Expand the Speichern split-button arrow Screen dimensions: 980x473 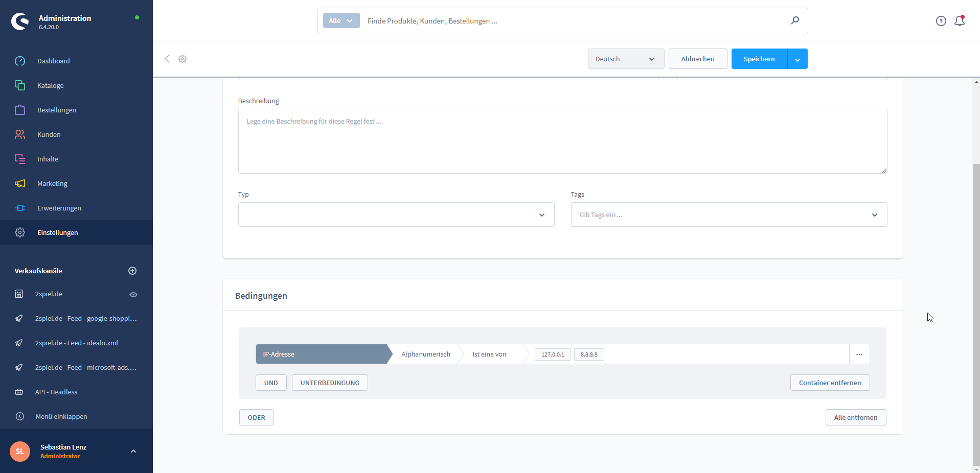(x=797, y=59)
